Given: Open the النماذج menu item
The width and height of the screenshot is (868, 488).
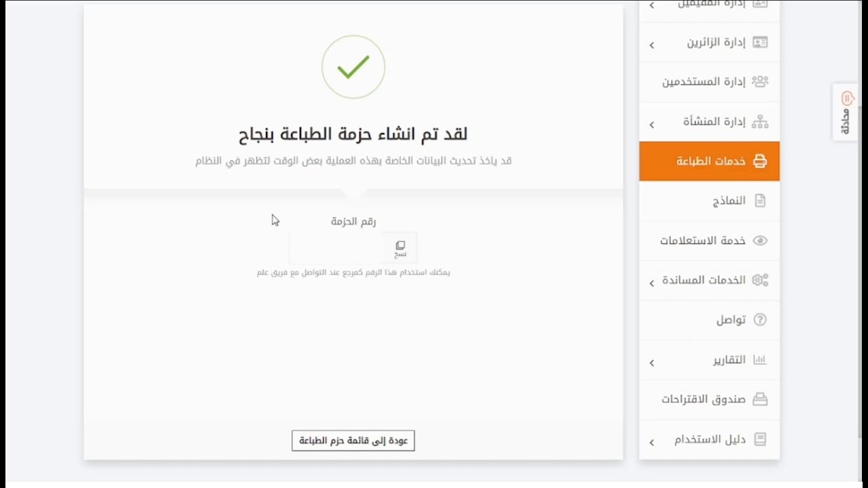Looking at the screenshot, I should coord(709,201).
